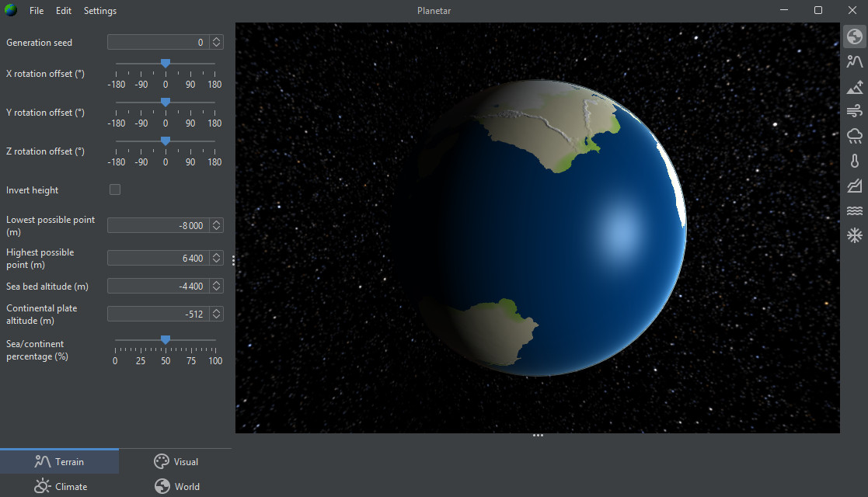Open the terrain profile graph icon
The image size is (868, 497).
coord(854,186)
